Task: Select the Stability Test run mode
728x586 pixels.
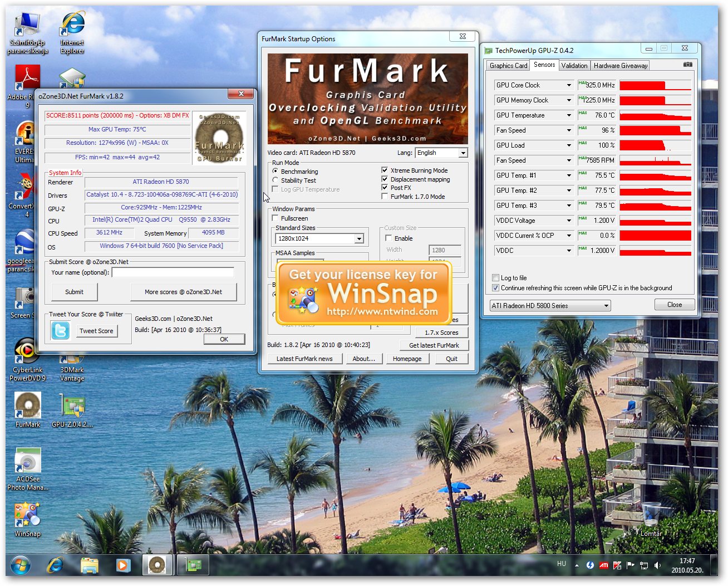Action: coord(275,180)
